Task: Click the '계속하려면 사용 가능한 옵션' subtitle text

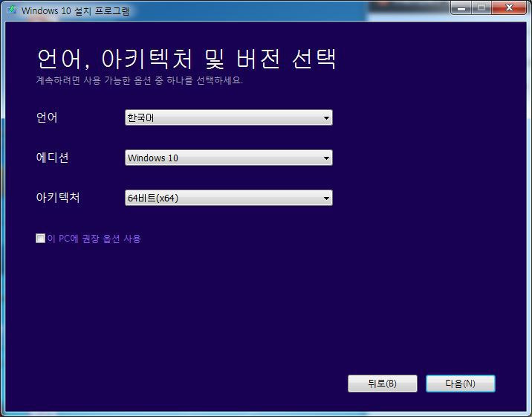Action: coord(140,80)
